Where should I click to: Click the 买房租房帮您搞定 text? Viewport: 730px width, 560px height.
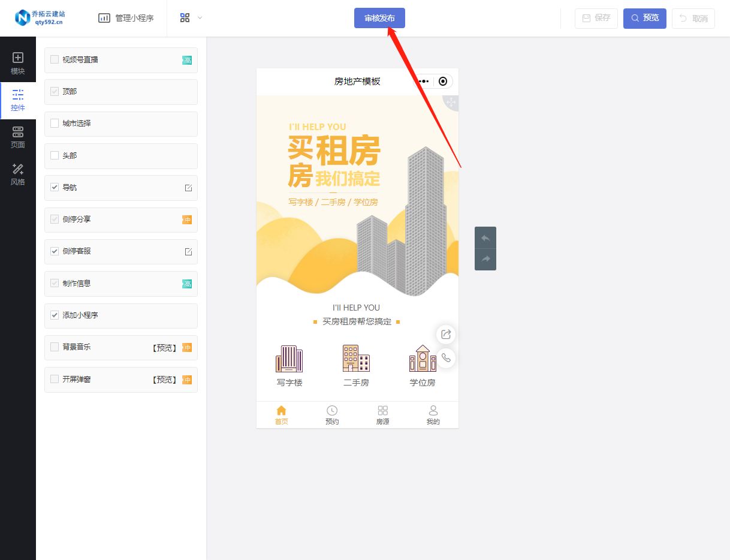[357, 321]
